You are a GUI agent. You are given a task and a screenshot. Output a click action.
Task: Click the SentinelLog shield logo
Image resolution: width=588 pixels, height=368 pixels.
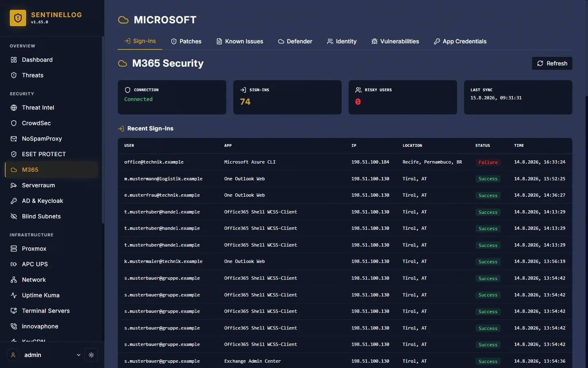point(18,18)
